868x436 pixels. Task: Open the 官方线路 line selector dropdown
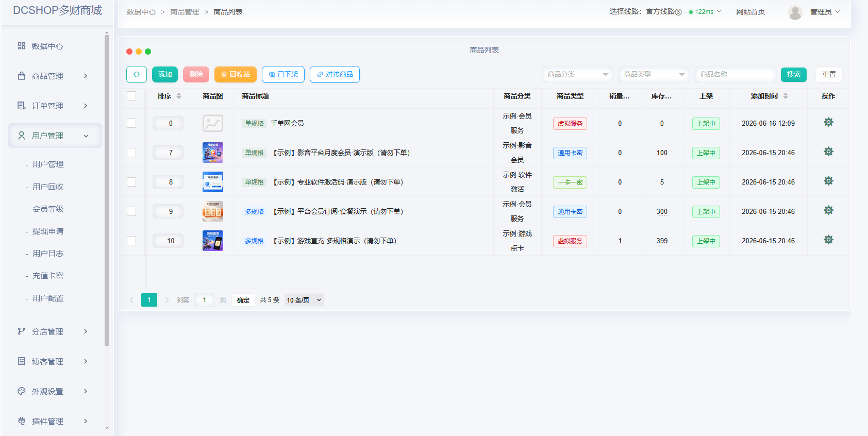(684, 12)
